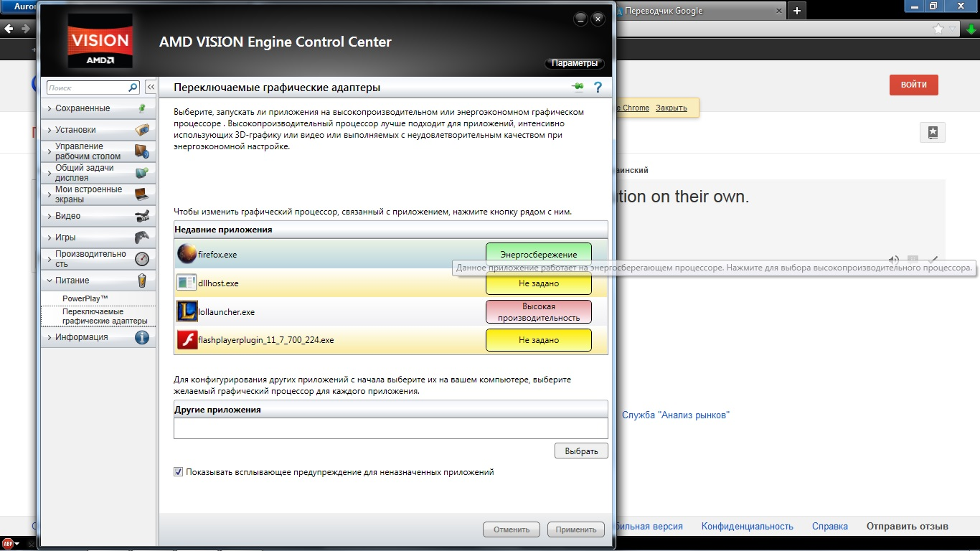Screen dimensions: 980x551
Task: Click the green pin icon in header
Action: click(x=578, y=87)
